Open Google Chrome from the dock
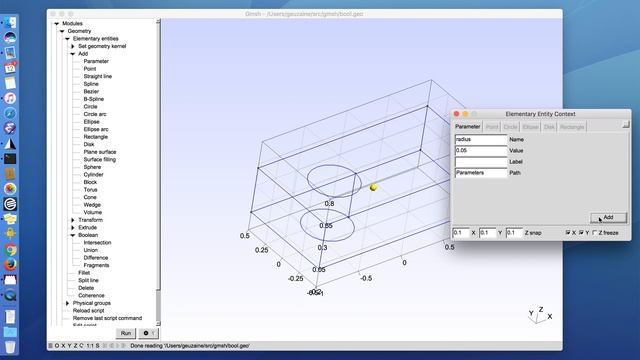640x360 pixels. [x=10, y=249]
